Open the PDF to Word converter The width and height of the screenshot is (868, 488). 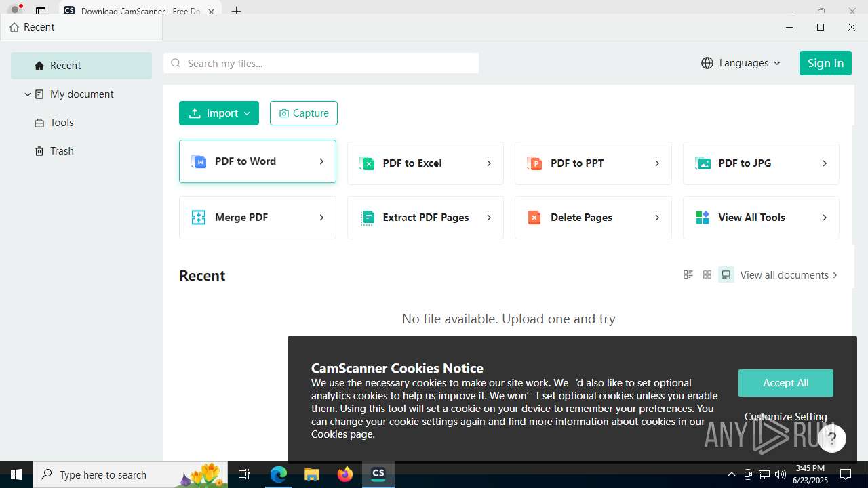[258, 161]
